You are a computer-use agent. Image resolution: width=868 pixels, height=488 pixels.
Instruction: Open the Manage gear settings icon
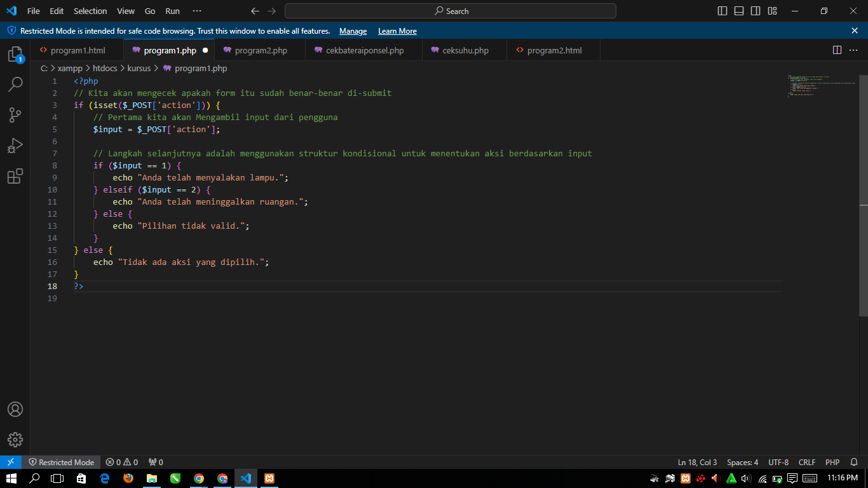tap(15, 439)
